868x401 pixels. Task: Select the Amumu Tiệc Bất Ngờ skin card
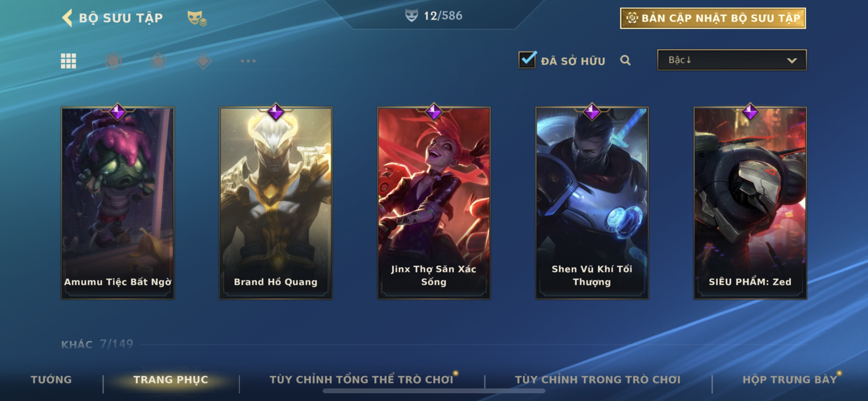click(x=118, y=202)
